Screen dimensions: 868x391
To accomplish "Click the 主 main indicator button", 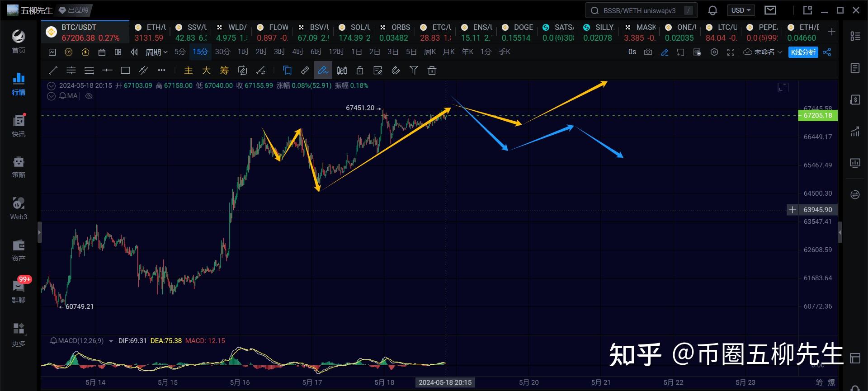I will [x=188, y=71].
